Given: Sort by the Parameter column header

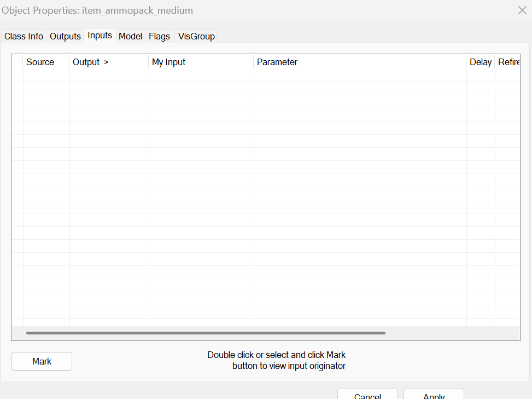Looking at the screenshot, I should coord(360,62).
